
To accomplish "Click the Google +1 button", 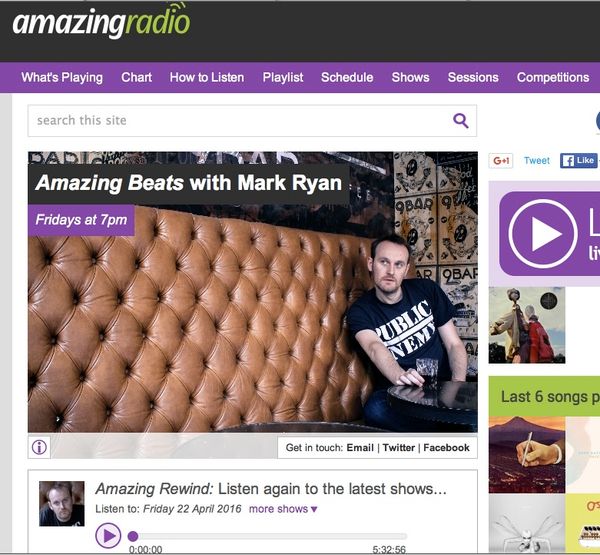I will (x=501, y=160).
